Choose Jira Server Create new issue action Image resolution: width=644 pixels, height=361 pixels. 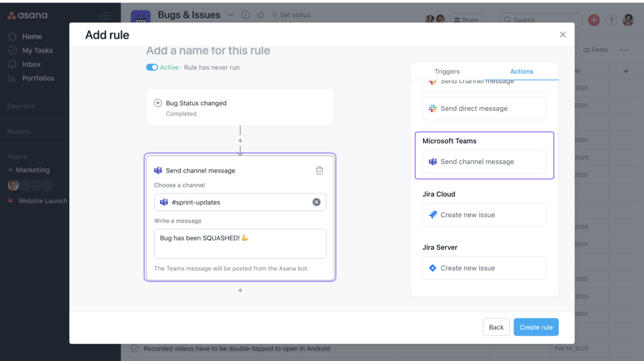(x=484, y=268)
